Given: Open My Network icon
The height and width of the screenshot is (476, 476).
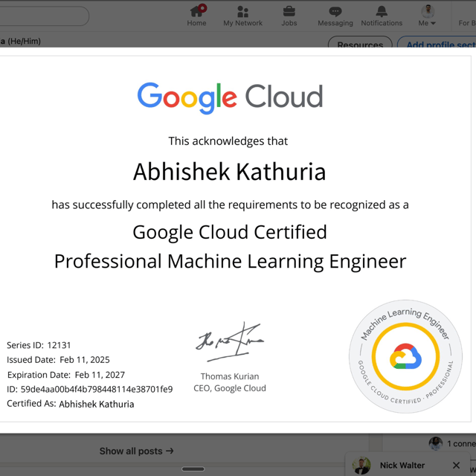Looking at the screenshot, I should coord(243,16).
